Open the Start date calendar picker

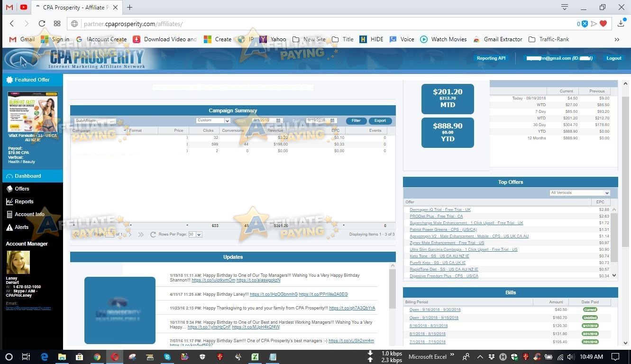pos(279,121)
